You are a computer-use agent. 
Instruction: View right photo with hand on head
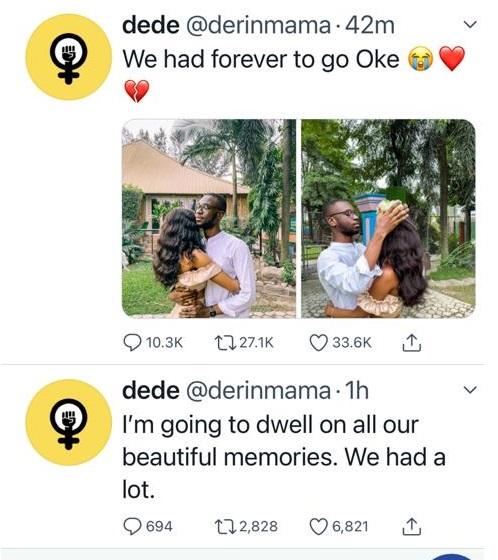[388, 219]
